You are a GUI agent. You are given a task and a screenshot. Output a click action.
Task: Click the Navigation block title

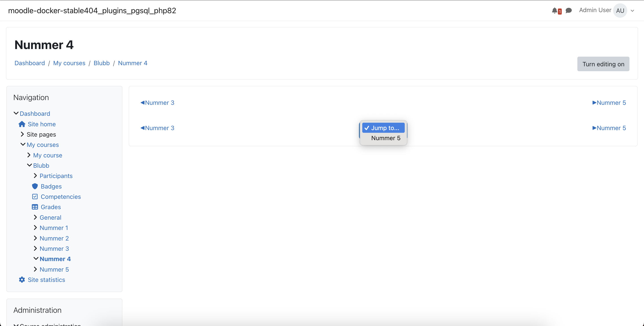click(x=31, y=97)
